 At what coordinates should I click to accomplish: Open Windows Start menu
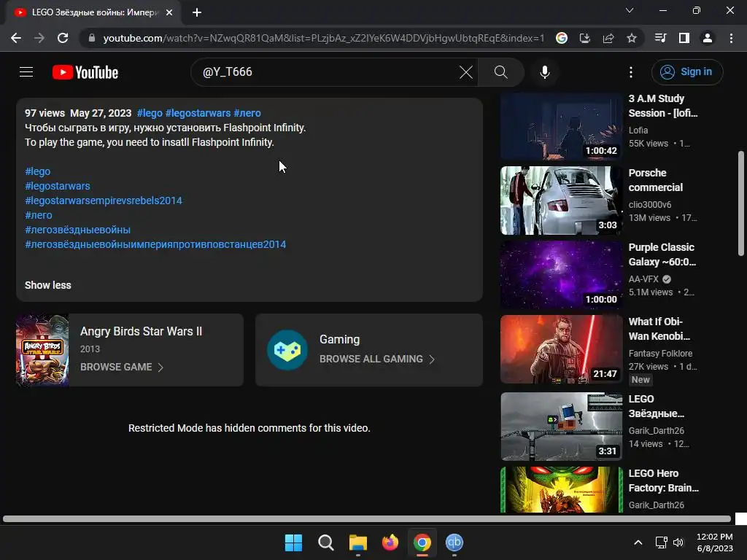(x=293, y=542)
